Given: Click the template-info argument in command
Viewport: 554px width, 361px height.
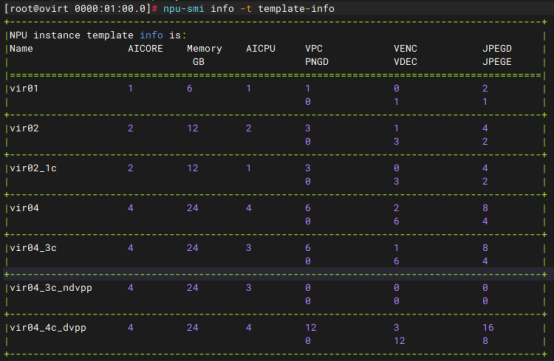Looking at the screenshot, I should click(x=296, y=8).
